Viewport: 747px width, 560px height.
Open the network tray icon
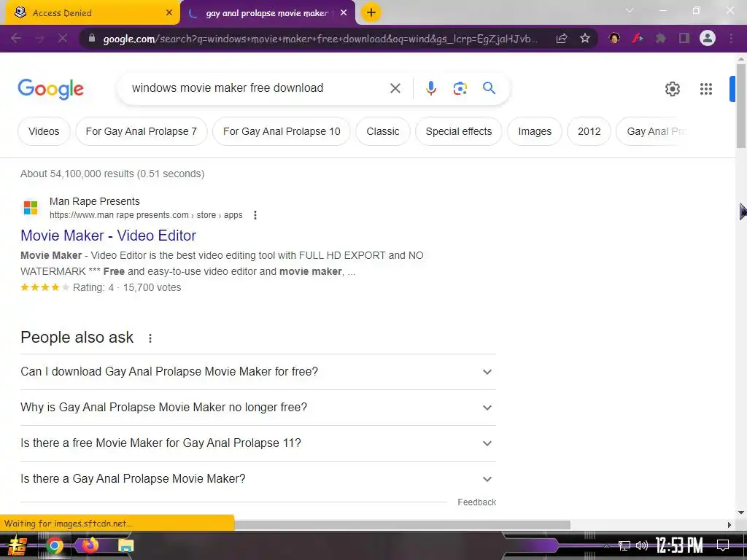coord(624,545)
